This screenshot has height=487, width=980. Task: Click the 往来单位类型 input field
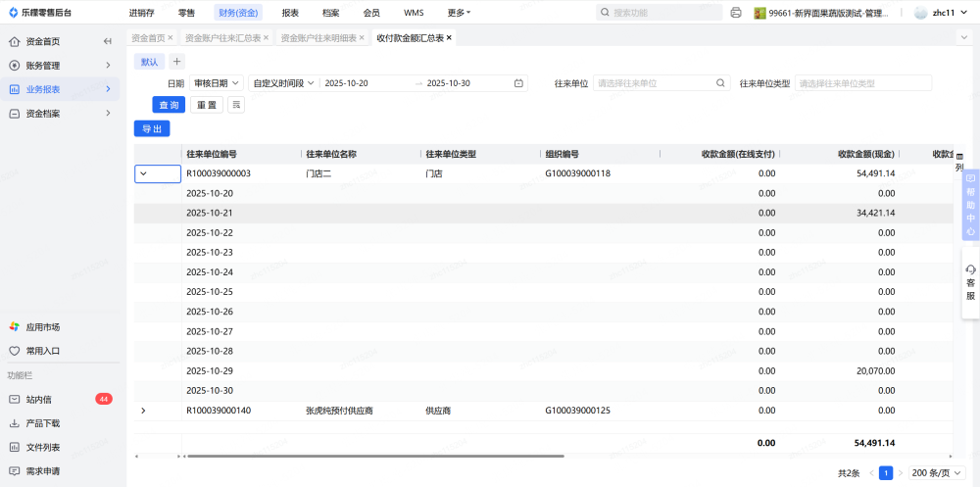tap(862, 83)
